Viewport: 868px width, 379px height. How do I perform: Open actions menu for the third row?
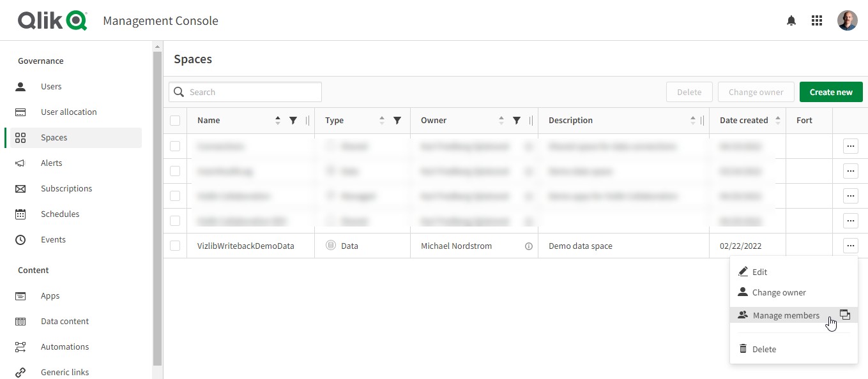pos(850,196)
